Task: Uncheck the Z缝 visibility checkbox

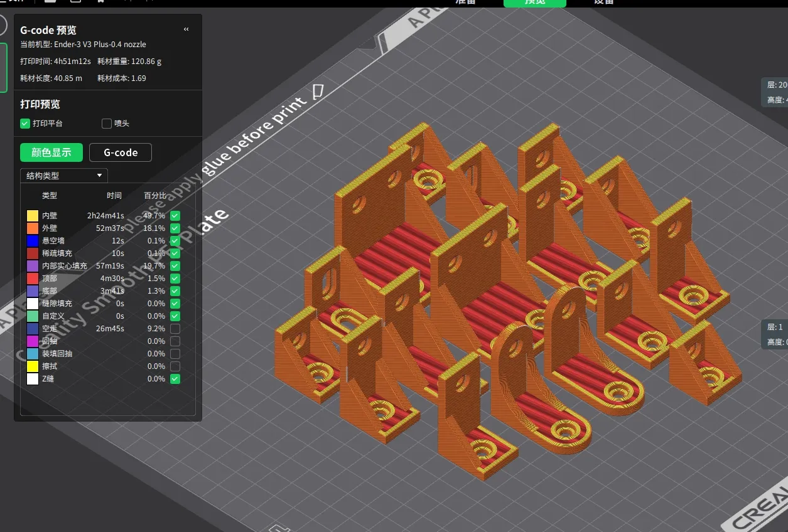Action: pyautogui.click(x=175, y=379)
